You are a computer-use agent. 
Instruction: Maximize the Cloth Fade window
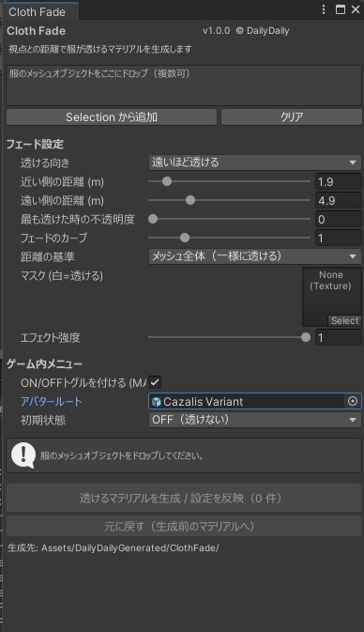click(341, 9)
